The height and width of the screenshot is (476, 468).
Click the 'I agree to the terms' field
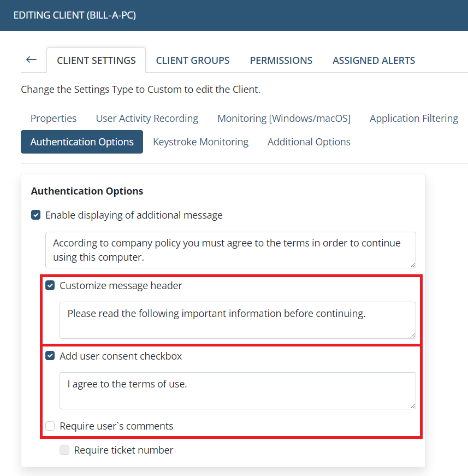point(238,390)
